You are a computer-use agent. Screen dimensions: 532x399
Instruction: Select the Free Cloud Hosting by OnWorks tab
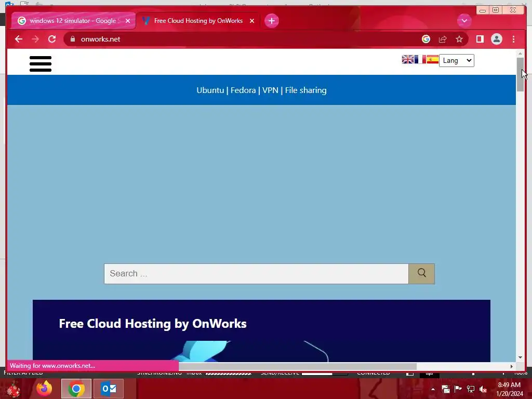tap(198, 21)
